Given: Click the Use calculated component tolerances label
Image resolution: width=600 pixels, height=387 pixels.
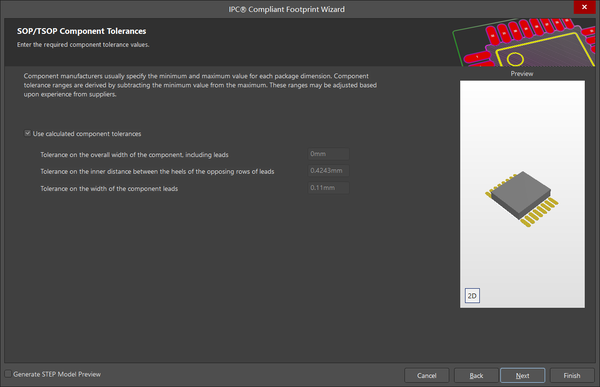Looking at the screenshot, I should [87, 134].
